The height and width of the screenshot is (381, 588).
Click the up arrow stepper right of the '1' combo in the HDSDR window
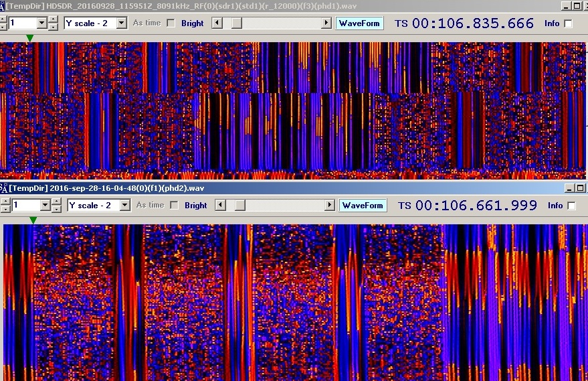[x=54, y=20]
